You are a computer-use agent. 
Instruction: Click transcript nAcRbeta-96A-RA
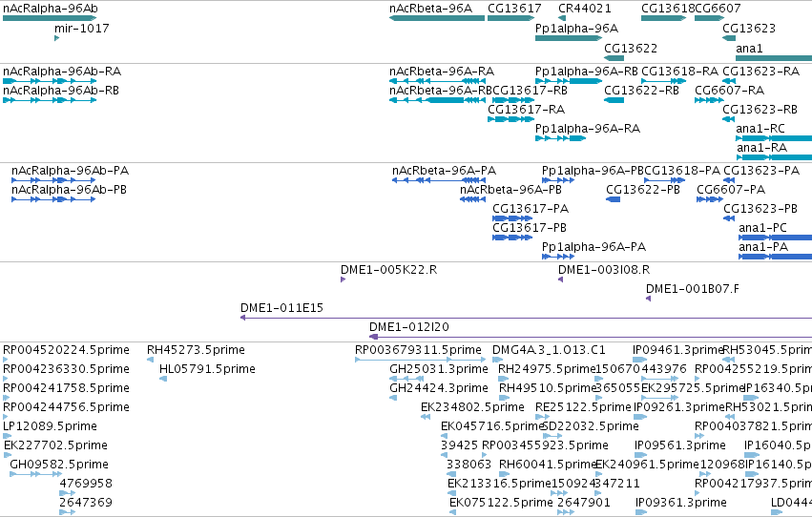coord(437,81)
